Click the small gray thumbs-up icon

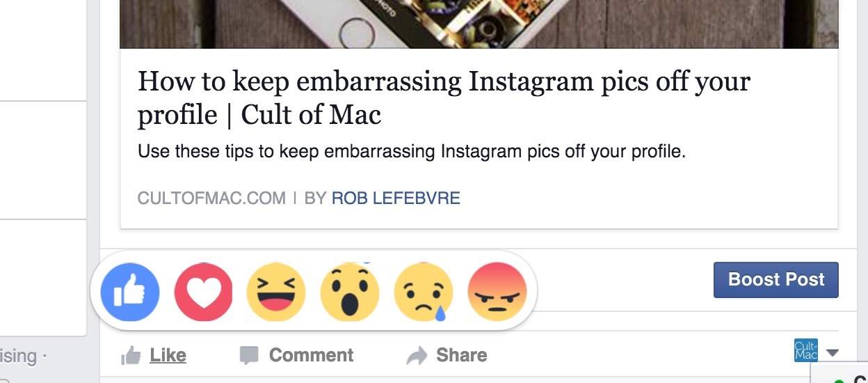click(131, 356)
